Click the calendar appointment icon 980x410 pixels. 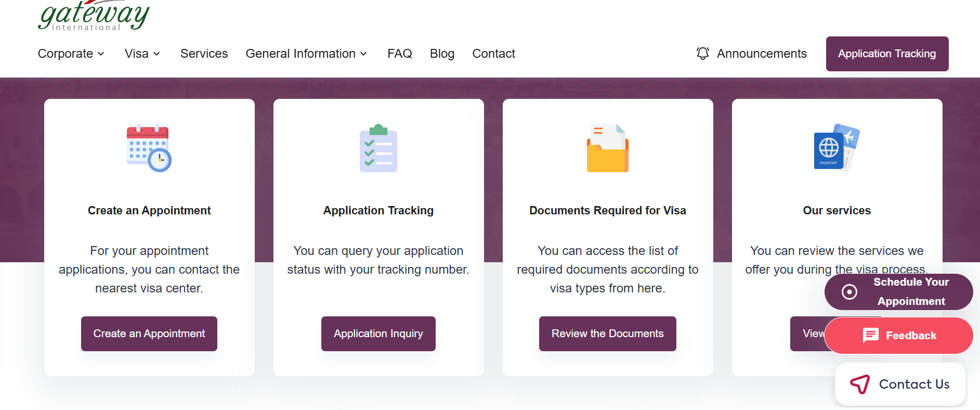[x=149, y=148]
